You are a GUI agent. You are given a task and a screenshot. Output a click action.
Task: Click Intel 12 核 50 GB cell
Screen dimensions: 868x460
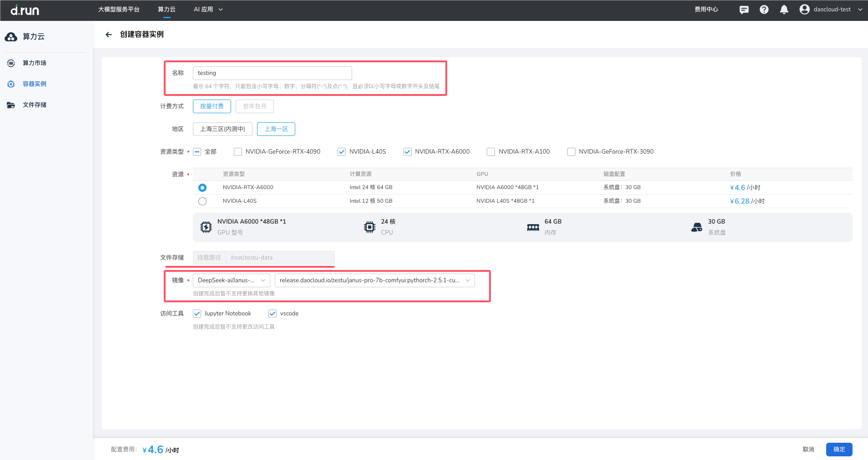[x=371, y=201]
